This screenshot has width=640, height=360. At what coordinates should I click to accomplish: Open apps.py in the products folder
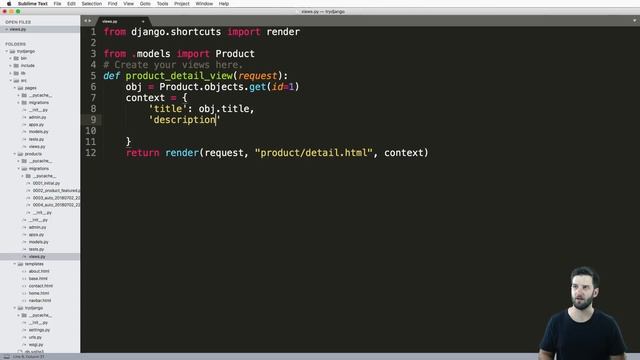[x=36, y=235]
